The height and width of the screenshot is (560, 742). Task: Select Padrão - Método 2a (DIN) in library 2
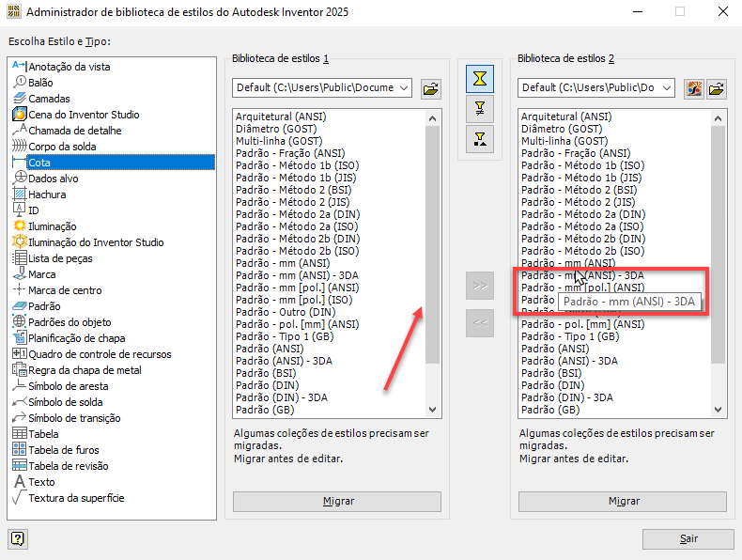point(583,214)
